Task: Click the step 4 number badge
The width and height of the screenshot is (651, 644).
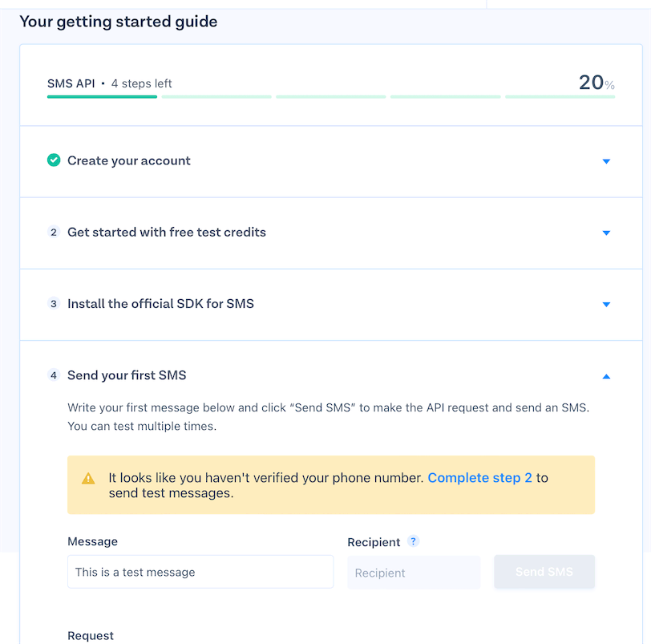Action: point(54,375)
